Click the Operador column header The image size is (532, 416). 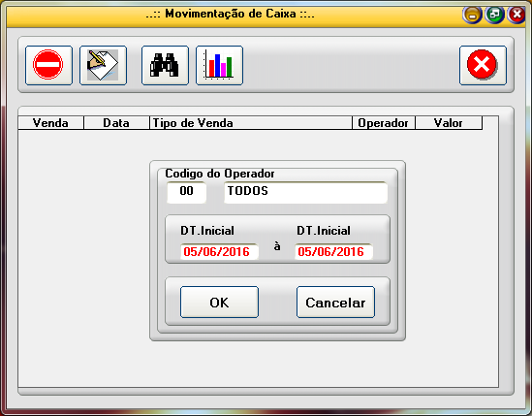[x=384, y=123]
